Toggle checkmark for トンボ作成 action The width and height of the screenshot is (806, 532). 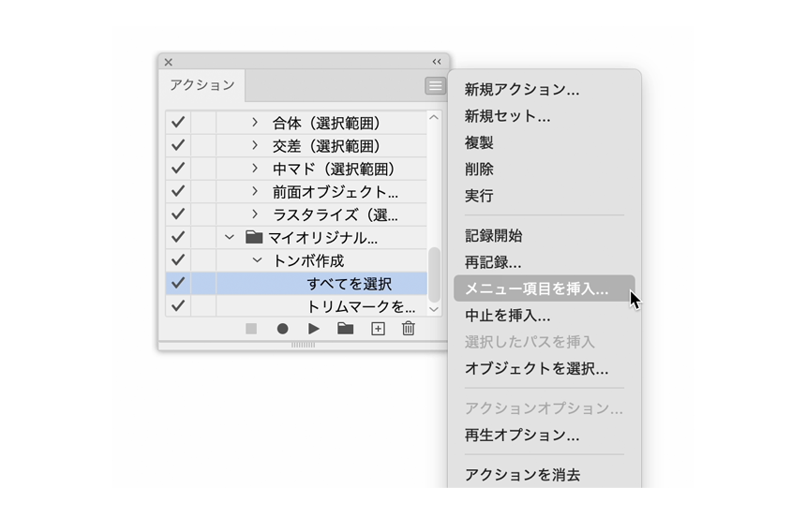point(178,259)
